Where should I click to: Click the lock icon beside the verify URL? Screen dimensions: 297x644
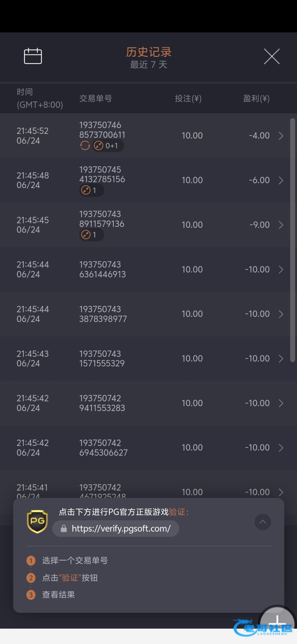[64, 529]
